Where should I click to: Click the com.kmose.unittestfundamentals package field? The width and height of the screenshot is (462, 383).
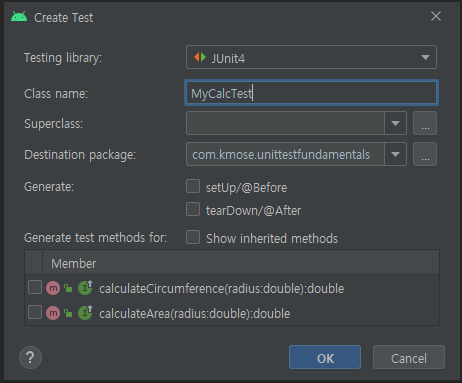click(285, 154)
